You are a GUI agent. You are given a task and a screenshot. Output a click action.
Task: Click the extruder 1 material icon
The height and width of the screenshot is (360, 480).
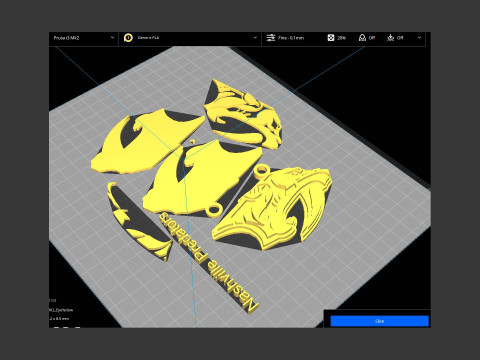(x=128, y=38)
